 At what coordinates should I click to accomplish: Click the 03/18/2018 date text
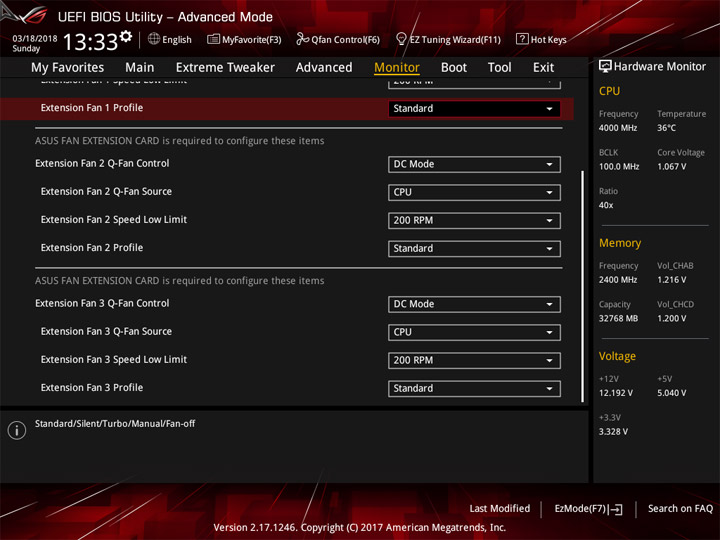tap(35, 39)
